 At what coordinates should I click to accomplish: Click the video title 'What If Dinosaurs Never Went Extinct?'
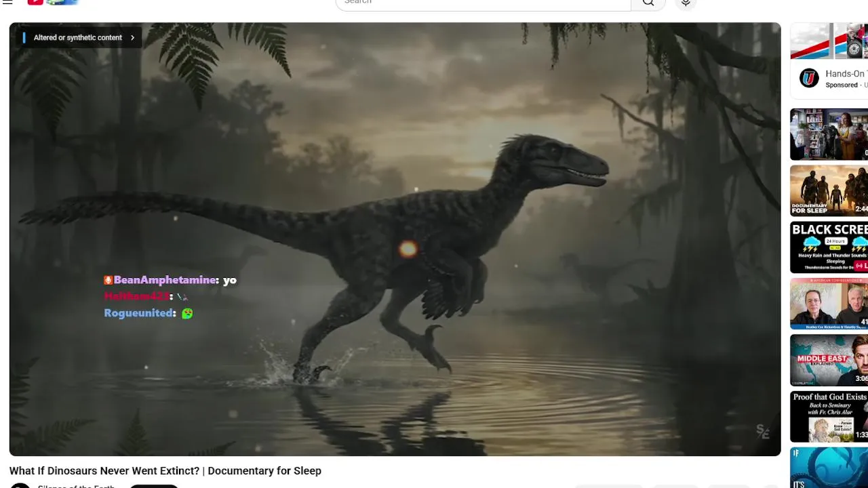165,471
